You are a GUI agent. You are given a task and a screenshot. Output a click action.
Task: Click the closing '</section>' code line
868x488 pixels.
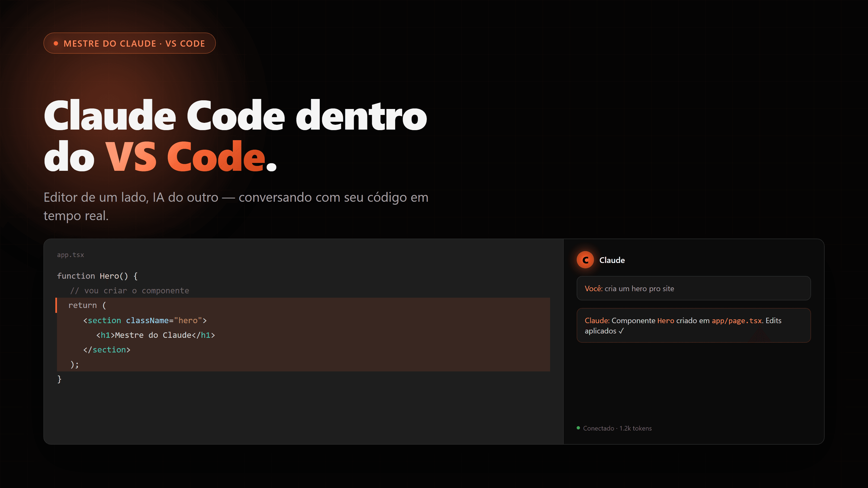point(107,349)
